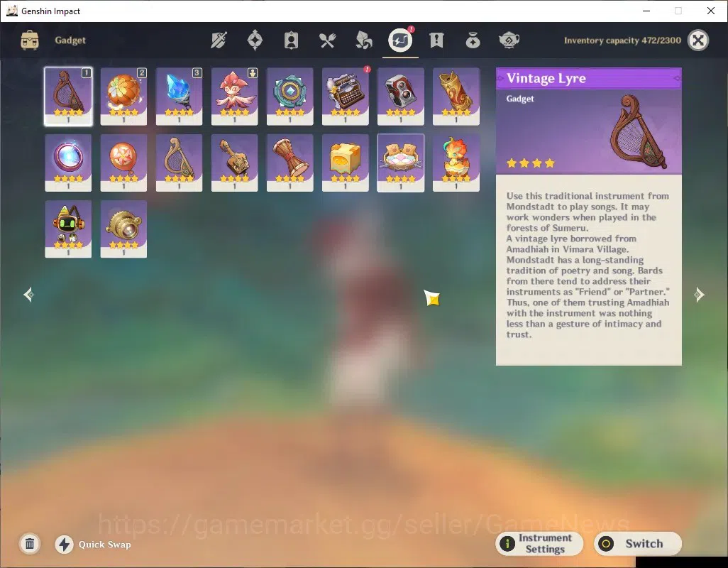Select the red Kamera gadget

(401, 97)
